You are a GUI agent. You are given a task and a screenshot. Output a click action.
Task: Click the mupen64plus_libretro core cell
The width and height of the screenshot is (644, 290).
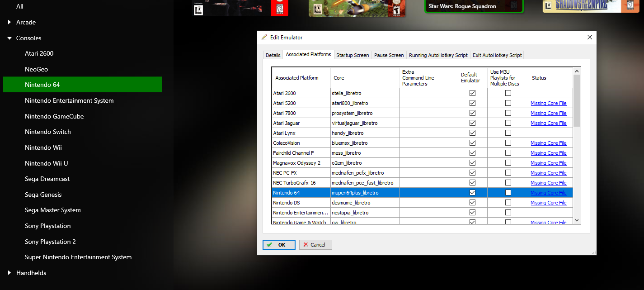click(x=365, y=193)
